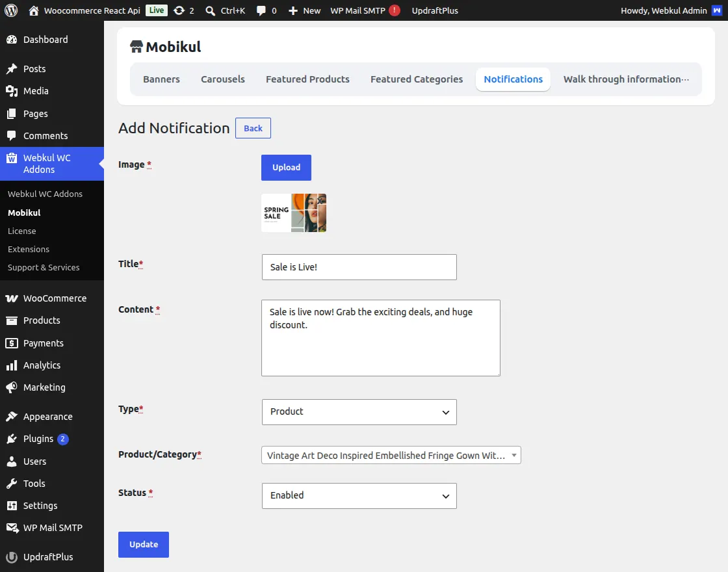Screen dimensions: 728x572
Task: Open the Featured Products tab
Action: pyautogui.click(x=307, y=79)
